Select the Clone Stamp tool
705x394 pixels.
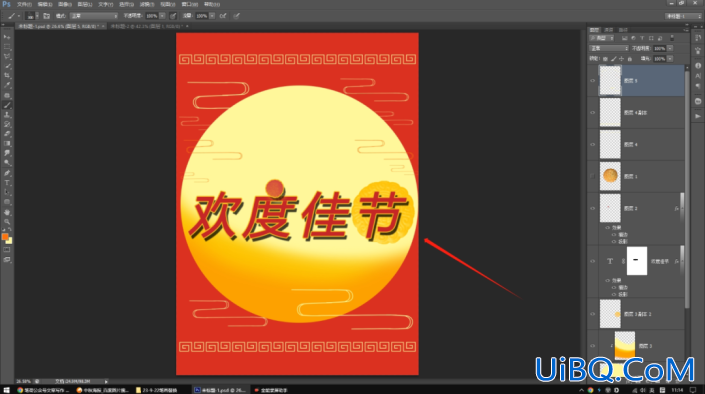pyautogui.click(x=7, y=115)
